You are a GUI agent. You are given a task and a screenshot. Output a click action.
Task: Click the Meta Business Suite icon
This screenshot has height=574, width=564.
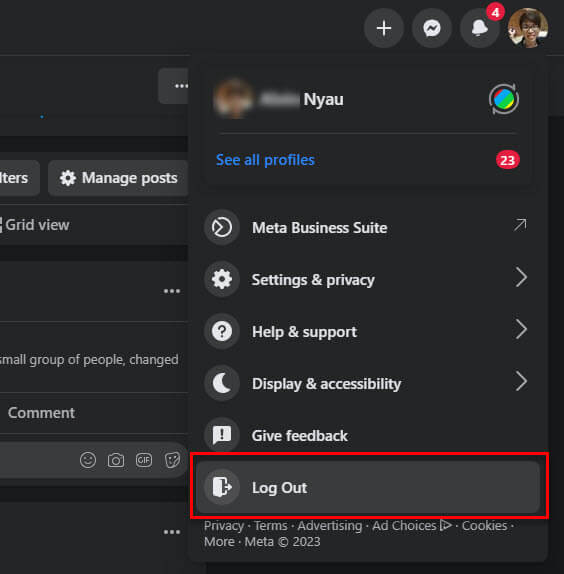[222, 227]
